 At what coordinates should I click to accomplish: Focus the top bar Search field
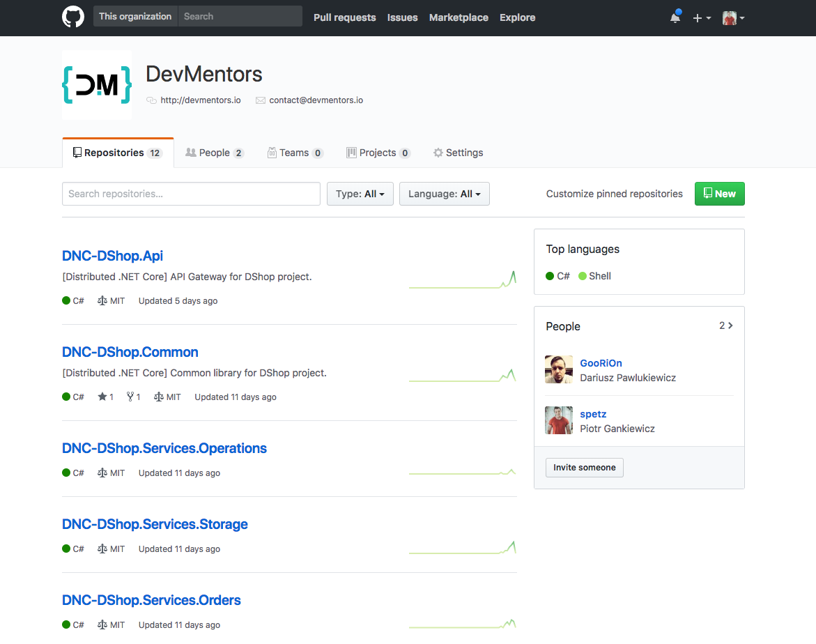(240, 16)
